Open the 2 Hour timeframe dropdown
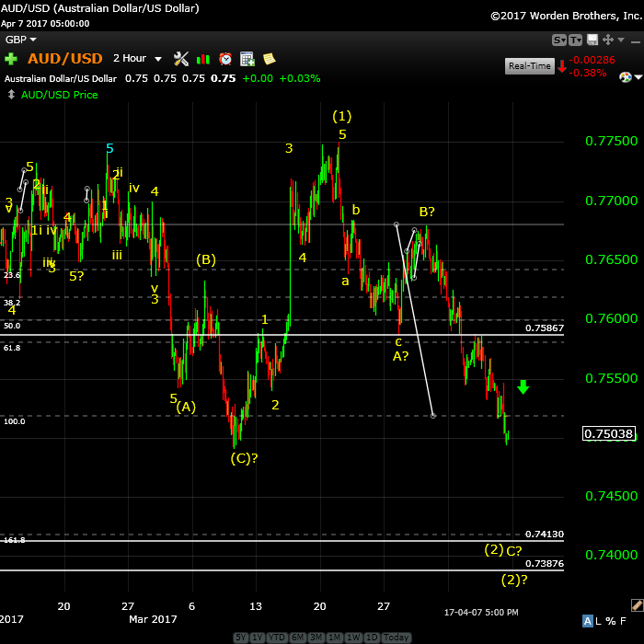 (137, 58)
